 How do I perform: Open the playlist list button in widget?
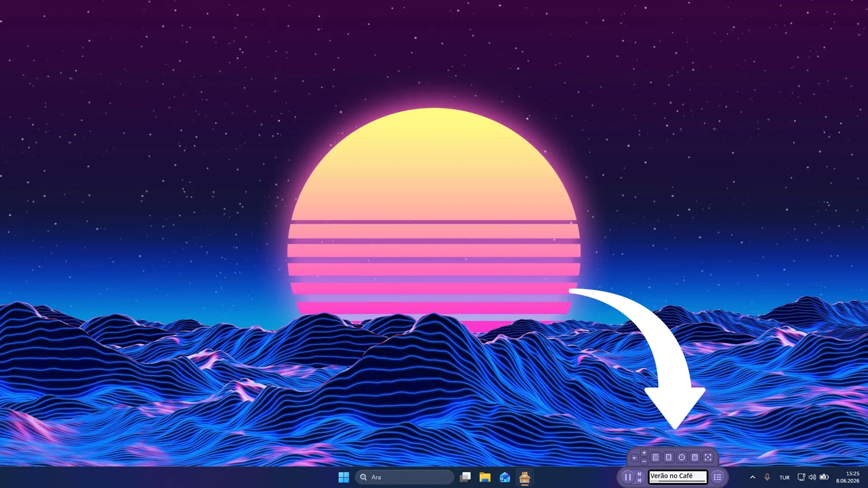717,477
